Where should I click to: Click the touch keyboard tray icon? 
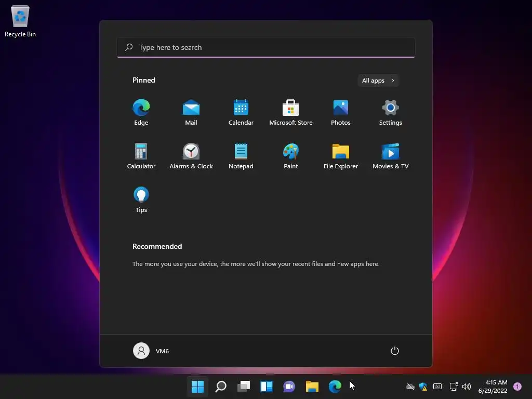pos(437,387)
